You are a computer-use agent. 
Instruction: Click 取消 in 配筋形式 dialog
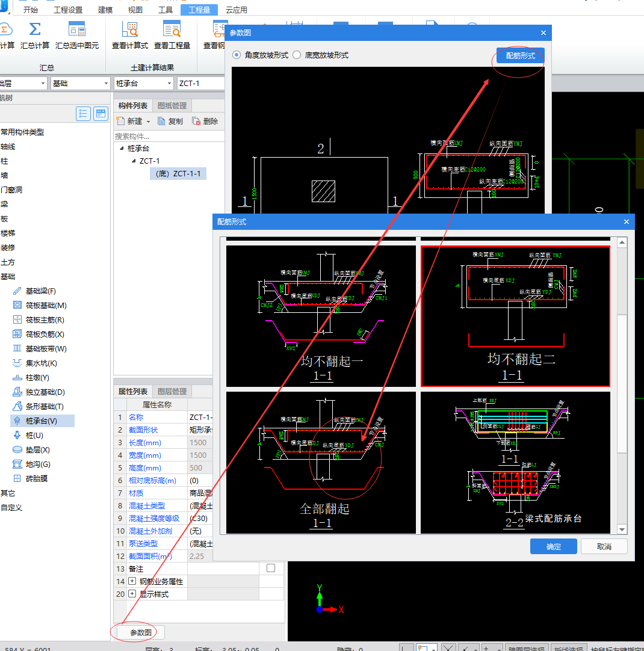point(604,546)
